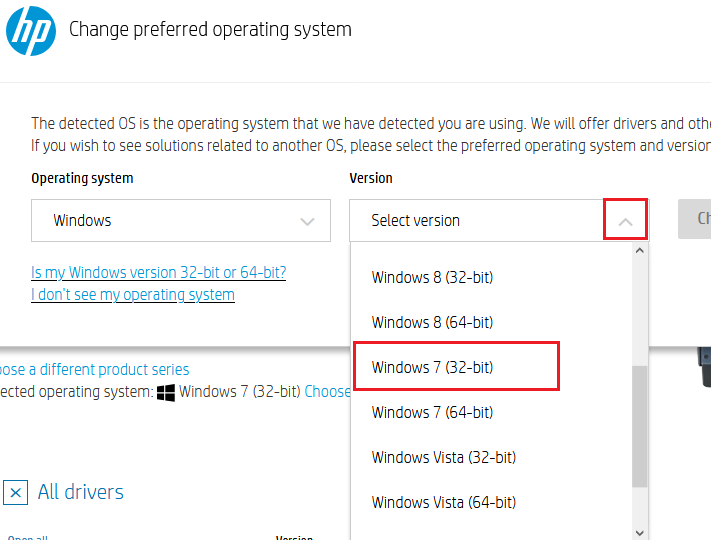The width and height of the screenshot is (711, 540).
Task: Click the Choose link after detected OS
Action: [x=327, y=391]
